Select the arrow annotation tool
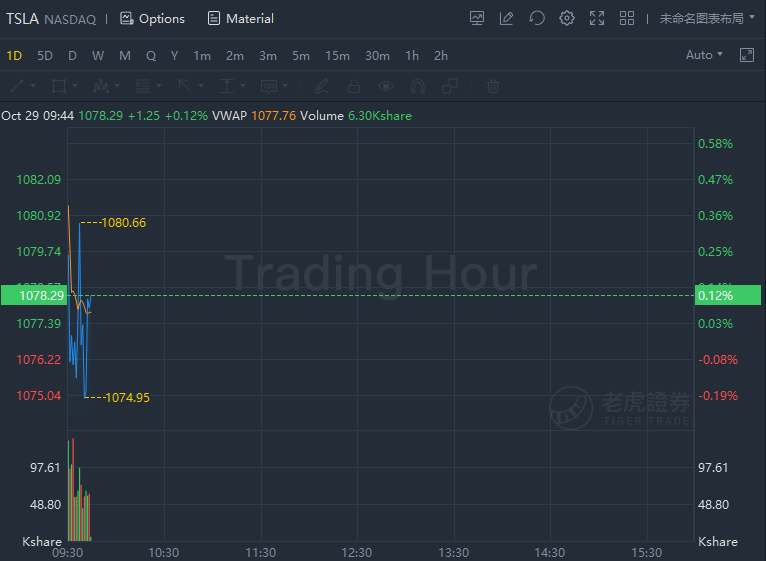This screenshot has width=766, height=561. pyautogui.click(x=185, y=86)
